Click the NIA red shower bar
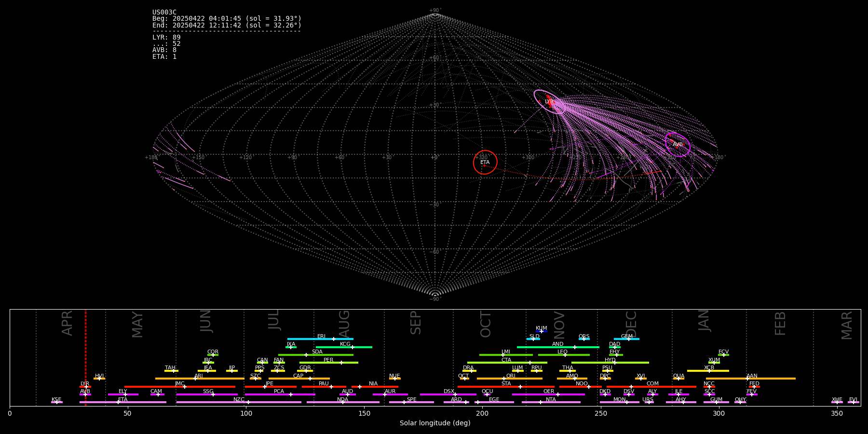868x434 pixels. click(375, 387)
